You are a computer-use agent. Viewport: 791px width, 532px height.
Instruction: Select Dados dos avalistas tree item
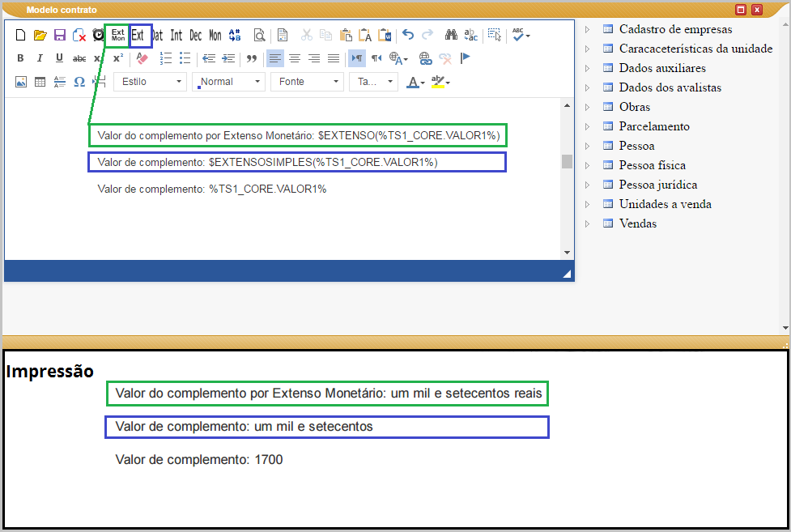tap(670, 87)
